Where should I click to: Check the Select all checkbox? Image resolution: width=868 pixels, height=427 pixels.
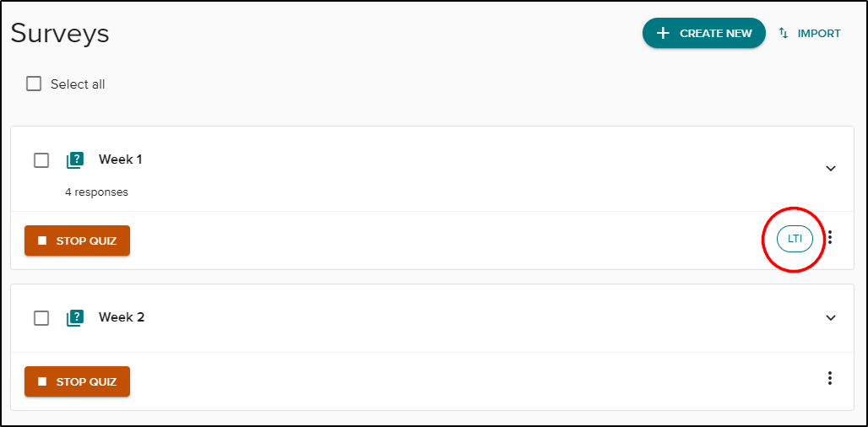pyautogui.click(x=34, y=84)
